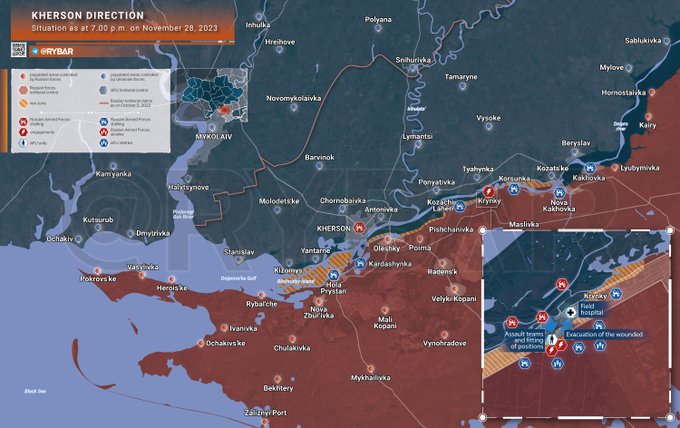Click the situation date line November 28, 2023
The width and height of the screenshot is (680, 428).
(x=124, y=28)
